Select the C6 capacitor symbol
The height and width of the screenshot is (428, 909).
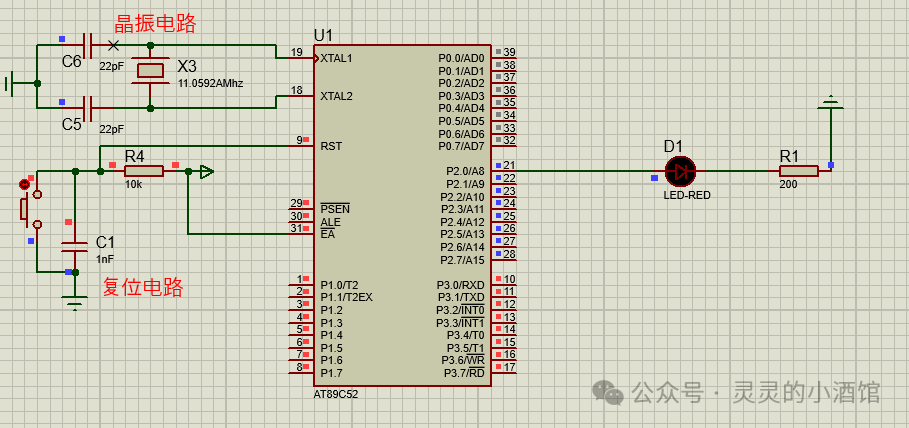[88, 45]
